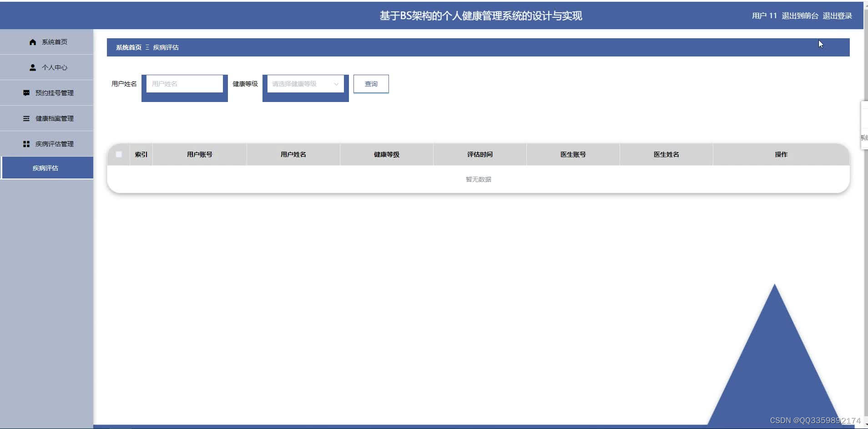Screen dimensions: 868x429
Task: Click 用户 11 in the header
Action: click(764, 15)
